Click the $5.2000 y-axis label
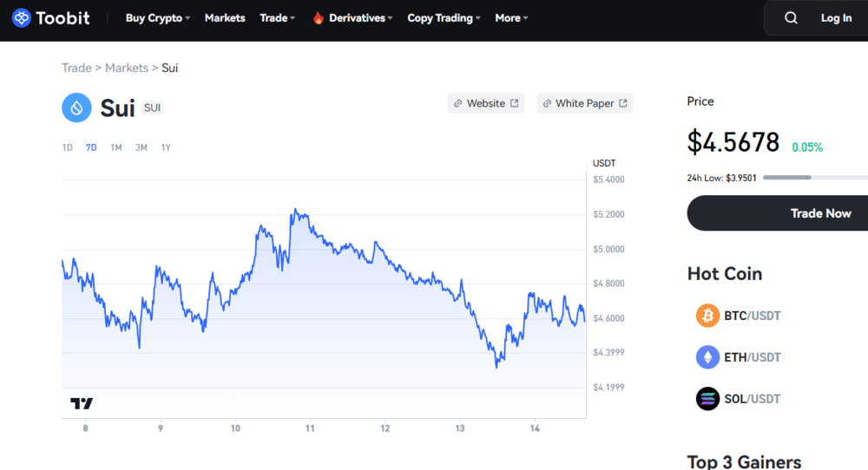 608,214
